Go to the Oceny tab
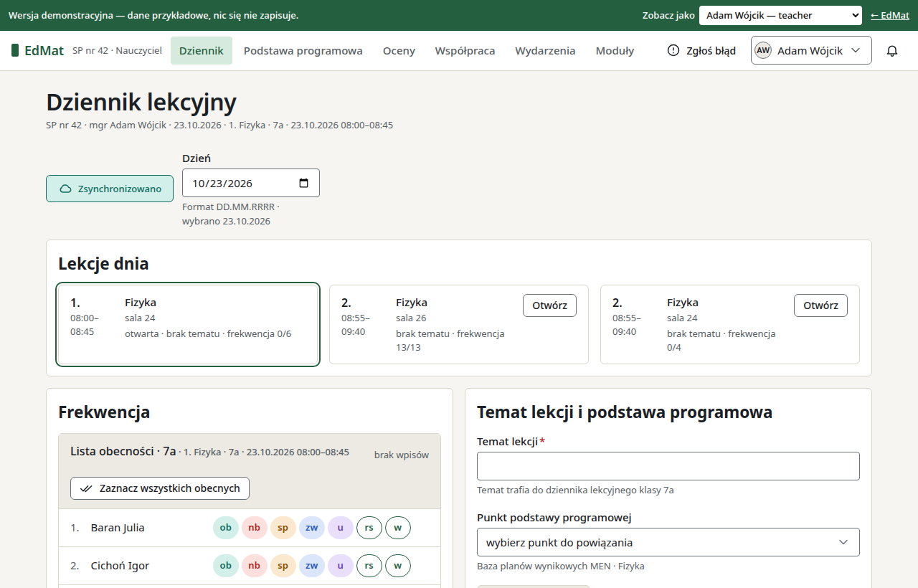 point(399,51)
